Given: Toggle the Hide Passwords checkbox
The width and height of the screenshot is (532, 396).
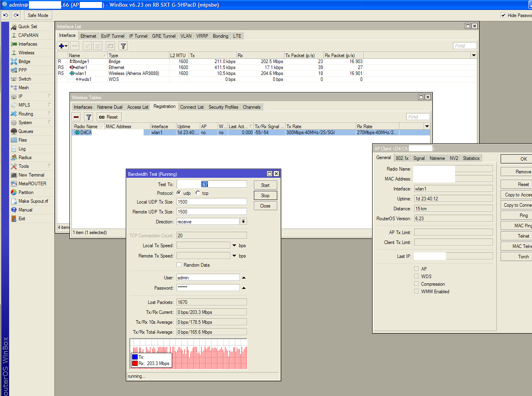Looking at the screenshot, I should (503, 15).
